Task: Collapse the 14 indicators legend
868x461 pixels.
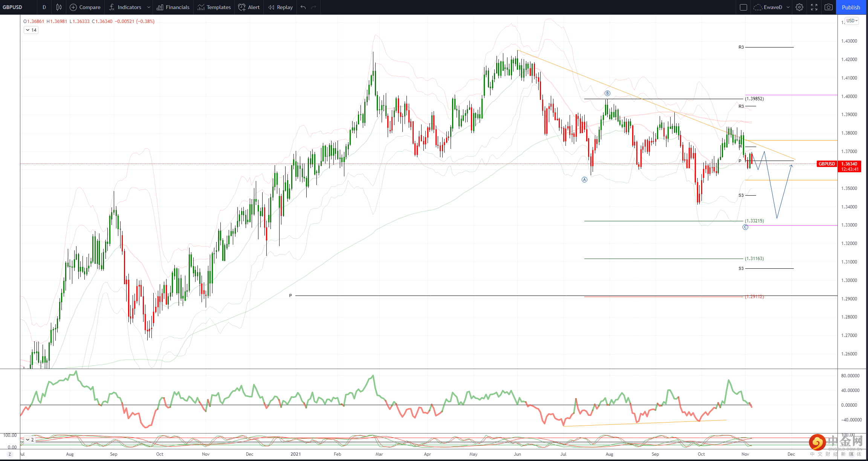Action: pos(28,30)
